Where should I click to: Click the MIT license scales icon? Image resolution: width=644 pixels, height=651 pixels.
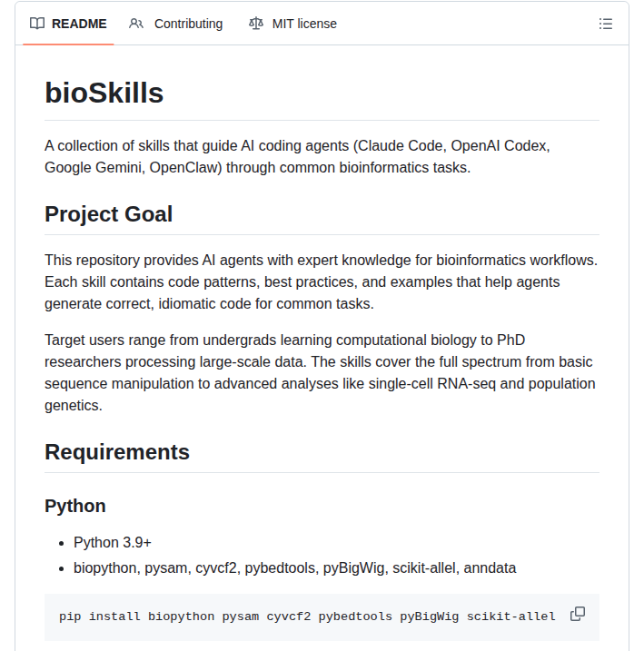point(256,24)
